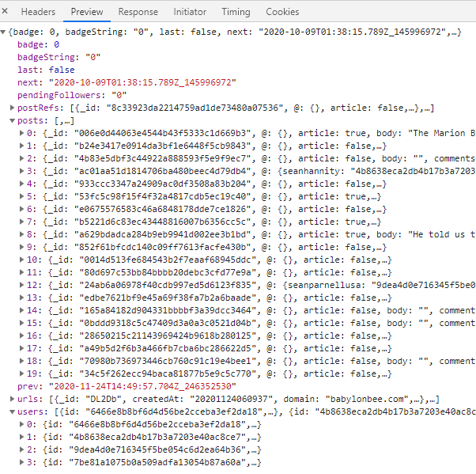Viewport: 476px width, 474px height.
Task: Expand user 0 with id 6466e8b8
Action: point(22,424)
